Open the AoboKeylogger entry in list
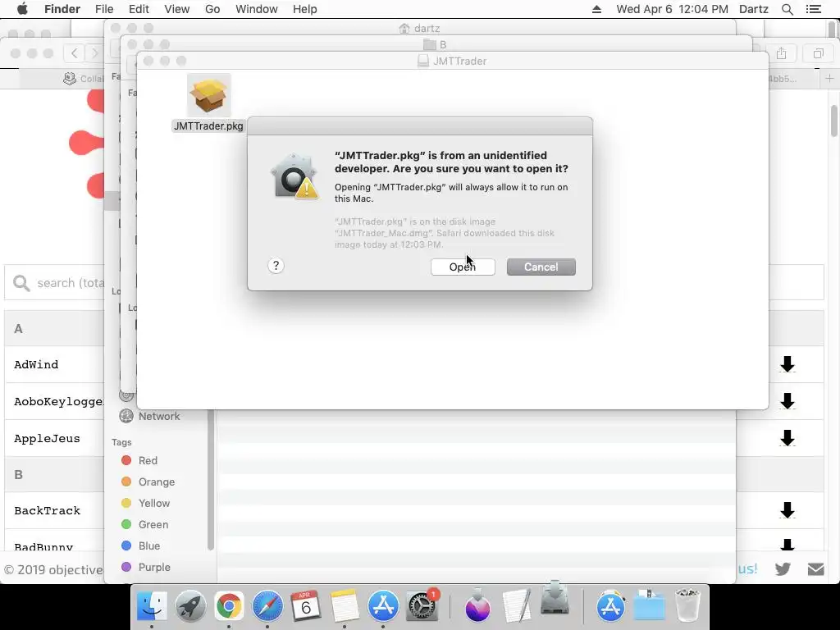This screenshot has width=840, height=630. [58, 401]
